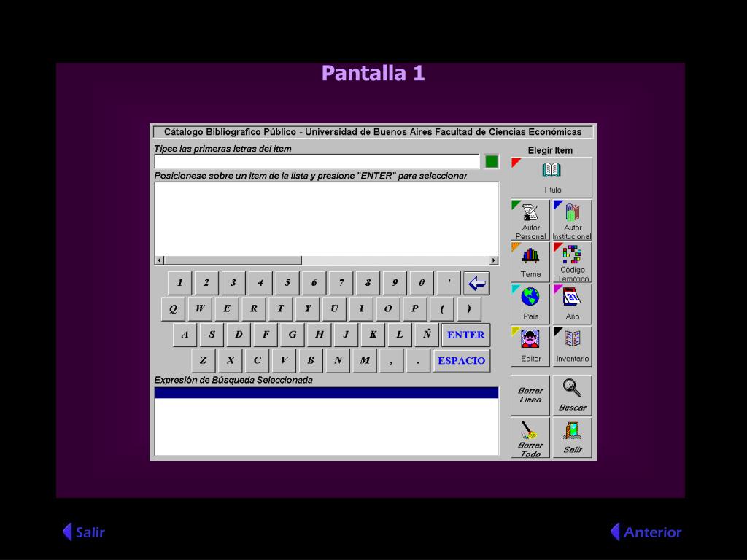Click the K key

click(x=373, y=335)
